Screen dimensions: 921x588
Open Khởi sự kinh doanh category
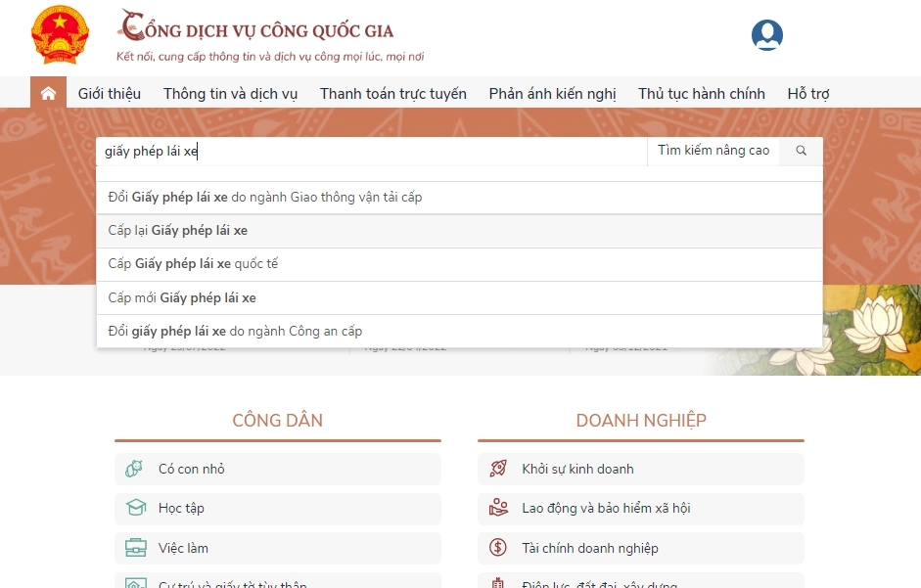coord(641,469)
